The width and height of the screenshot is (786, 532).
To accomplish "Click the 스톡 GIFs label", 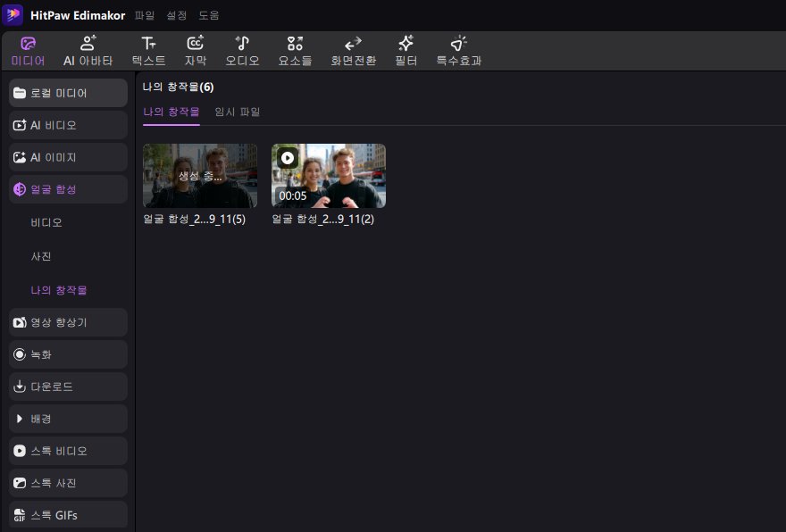I will [54, 515].
